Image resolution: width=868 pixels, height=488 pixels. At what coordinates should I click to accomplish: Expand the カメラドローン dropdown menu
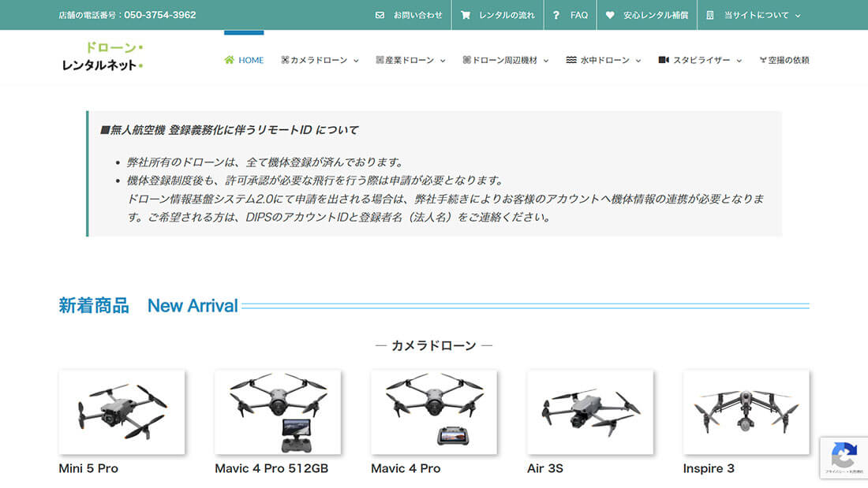[356, 61]
